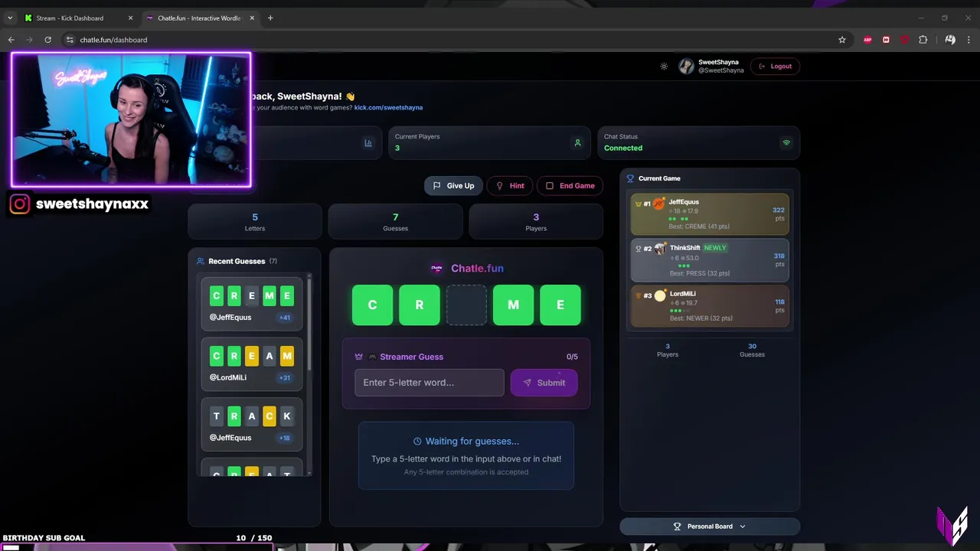
Task: Click the Waiting for guesses clock icon
Action: pos(417,442)
